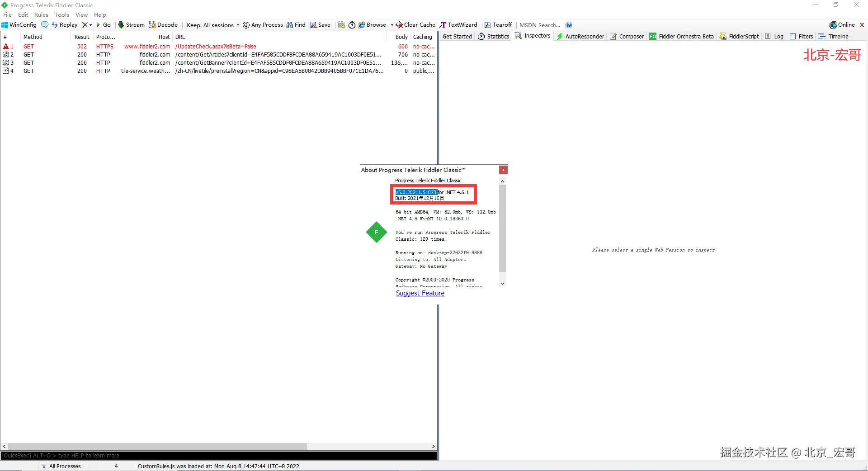Open the Timeline tab
This screenshot has height=471, width=868.
click(833, 36)
